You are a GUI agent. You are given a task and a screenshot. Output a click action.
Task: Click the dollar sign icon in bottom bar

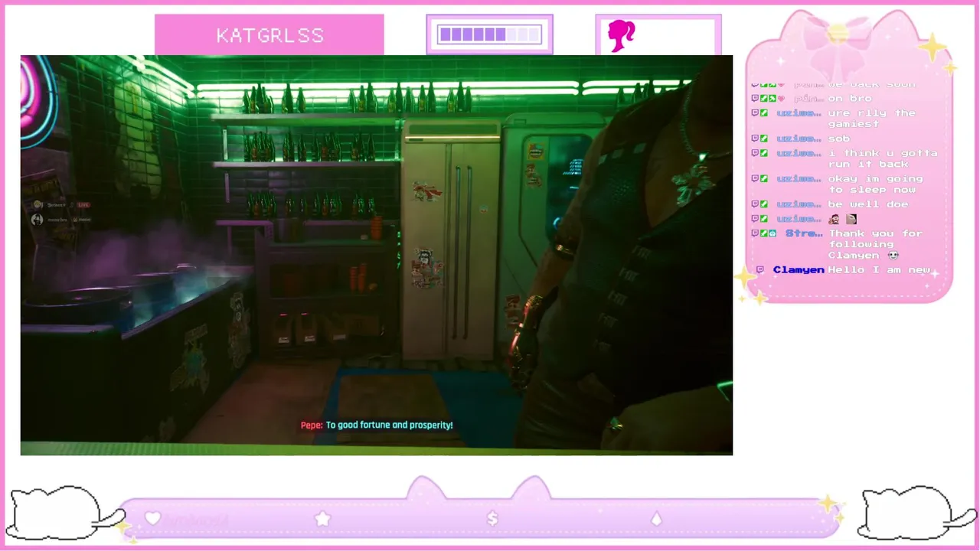pos(492,518)
